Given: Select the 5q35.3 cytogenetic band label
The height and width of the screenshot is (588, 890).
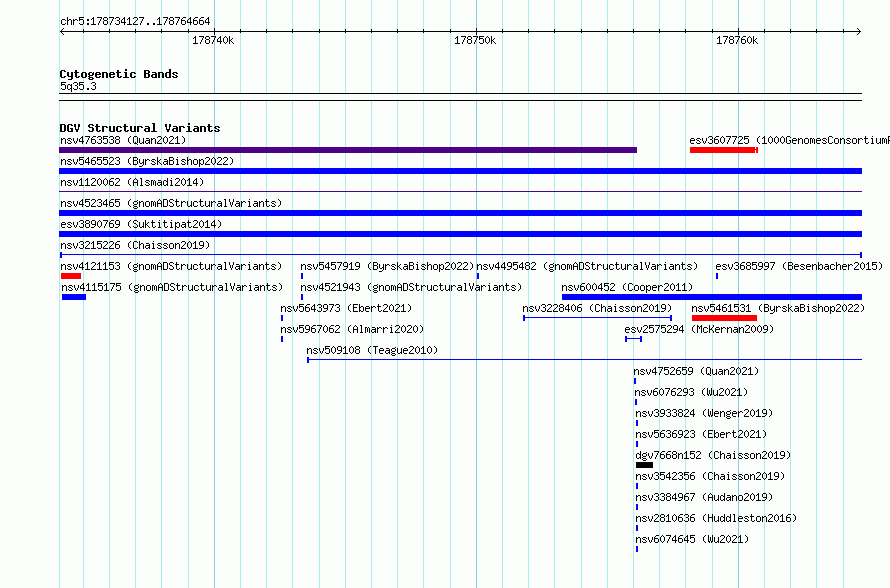Looking at the screenshot, I should tap(78, 86).
